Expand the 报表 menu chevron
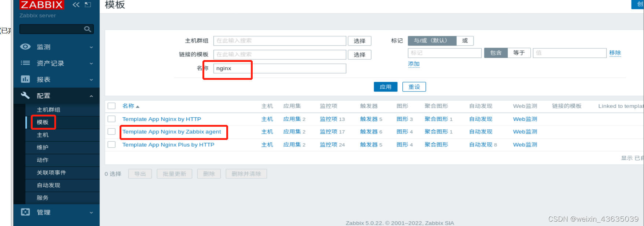 [91, 79]
